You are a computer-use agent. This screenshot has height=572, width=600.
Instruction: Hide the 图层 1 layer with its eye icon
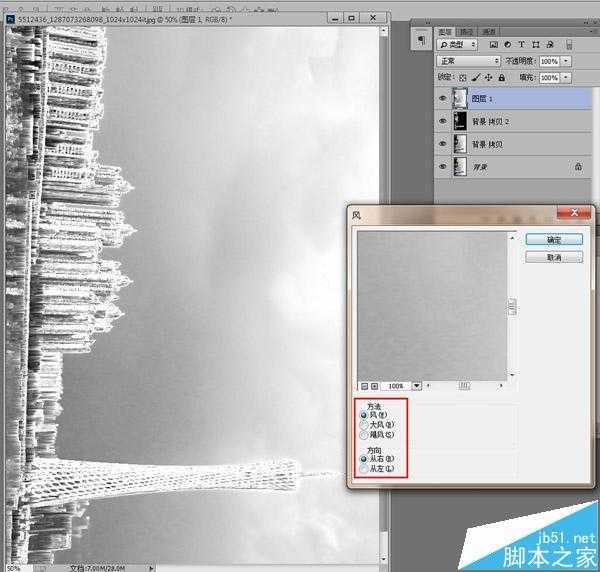coord(443,98)
